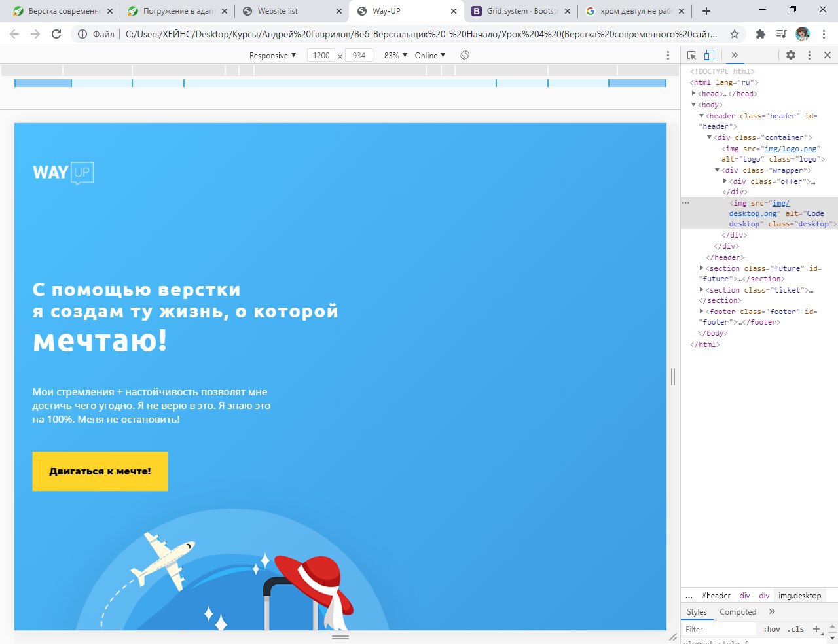Go forward with the forward arrow
This screenshot has height=644, width=838.
[x=35, y=34]
